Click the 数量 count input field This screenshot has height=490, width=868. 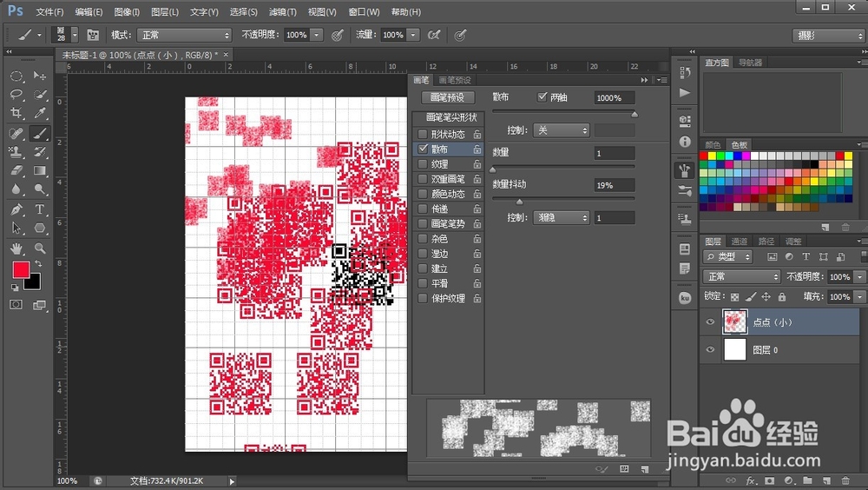coord(615,154)
